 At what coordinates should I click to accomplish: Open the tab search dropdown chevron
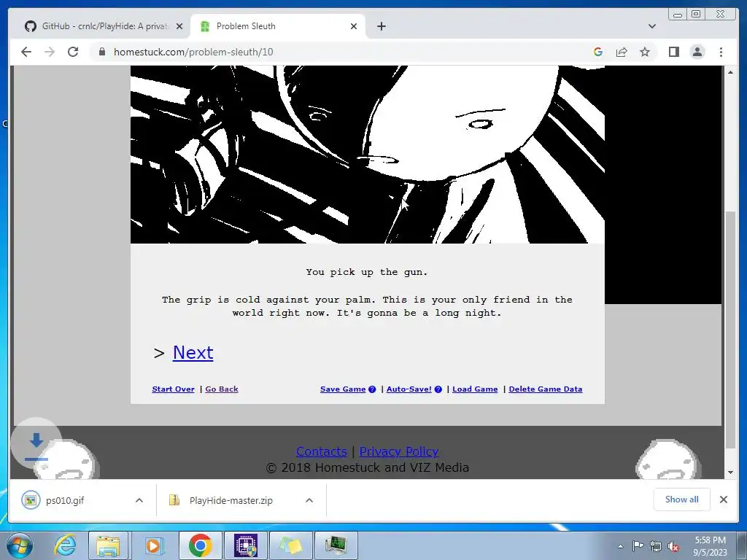(x=652, y=26)
